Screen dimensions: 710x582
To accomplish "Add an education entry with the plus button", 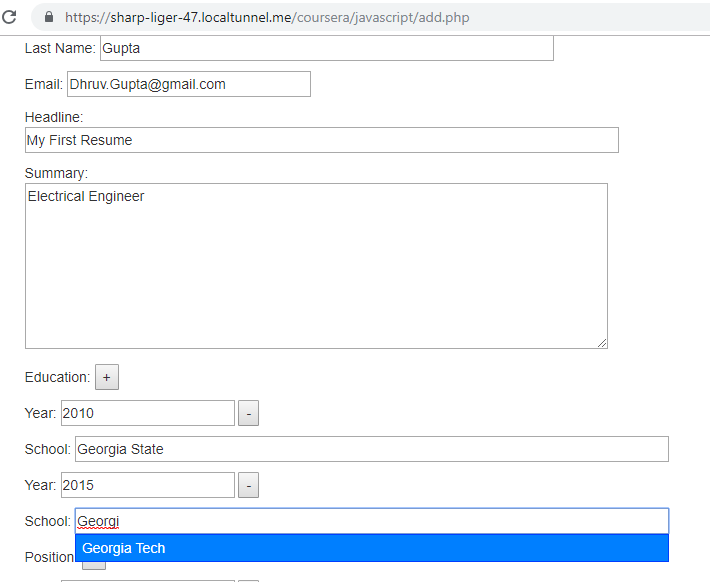I will (107, 377).
